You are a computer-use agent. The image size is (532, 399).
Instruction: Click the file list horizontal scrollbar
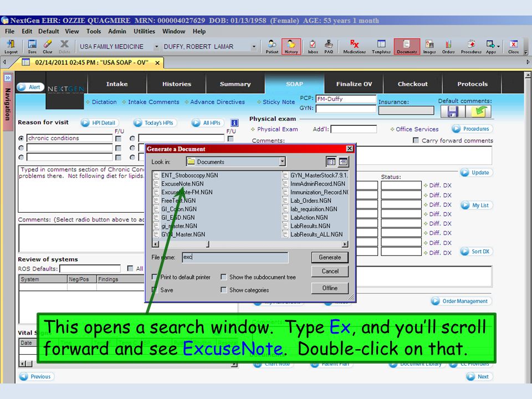250,244
